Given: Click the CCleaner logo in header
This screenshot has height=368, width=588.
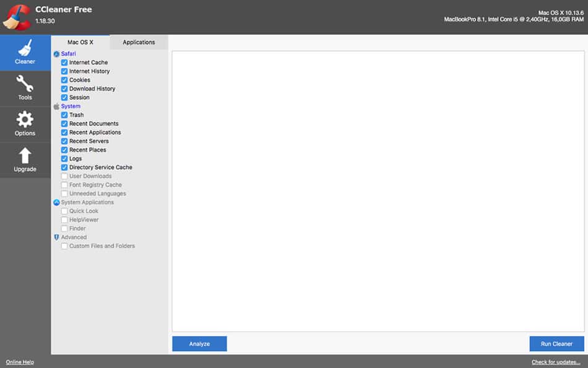Looking at the screenshot, I should click(x=17, y=17).
